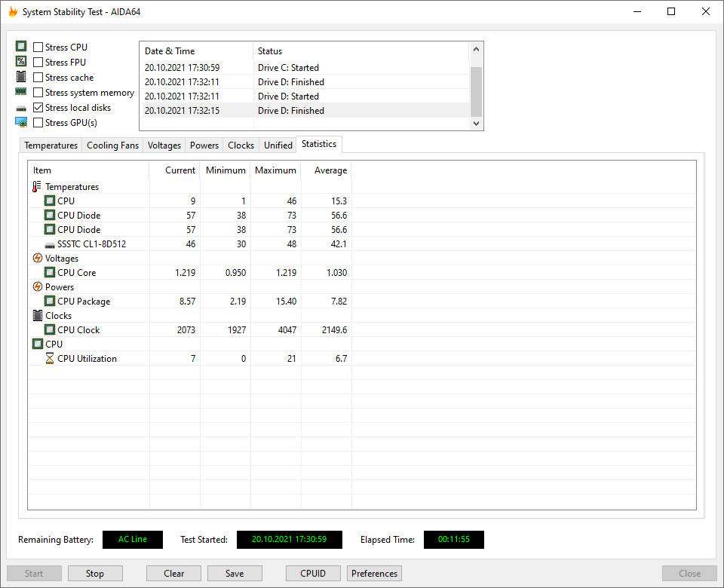Tick the Stress cache checkbox

click(x=38, y=77)
